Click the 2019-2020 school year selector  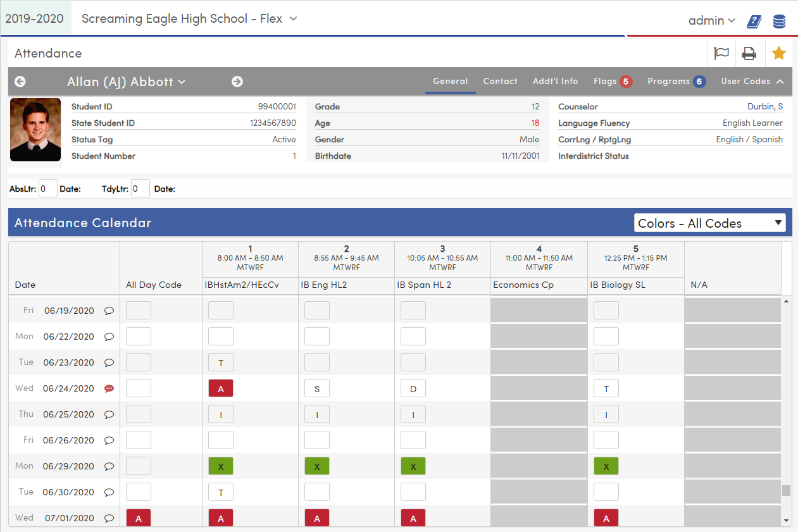pos(36,18)
